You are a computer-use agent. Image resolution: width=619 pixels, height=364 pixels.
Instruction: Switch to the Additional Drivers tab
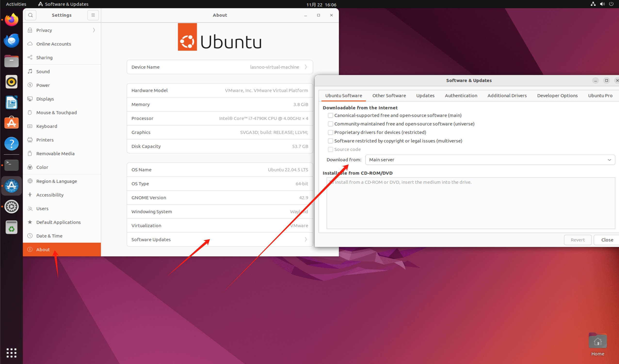pos(507,96)
